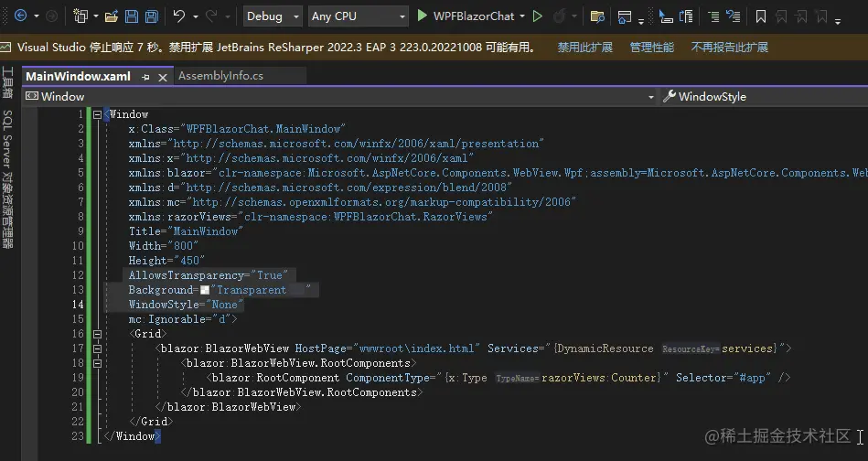
Task: Click the closing </Window> tag on line 23
Action: [x=132, y=436]
